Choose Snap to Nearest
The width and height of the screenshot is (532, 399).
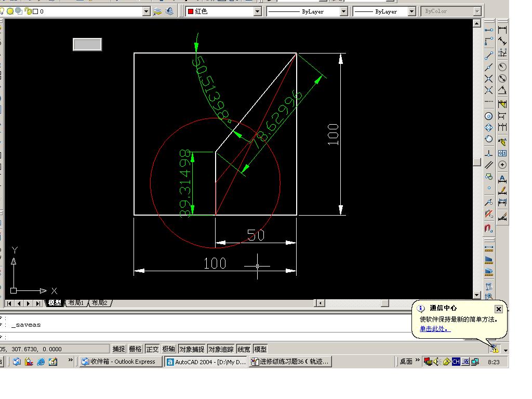coord(488,202)
